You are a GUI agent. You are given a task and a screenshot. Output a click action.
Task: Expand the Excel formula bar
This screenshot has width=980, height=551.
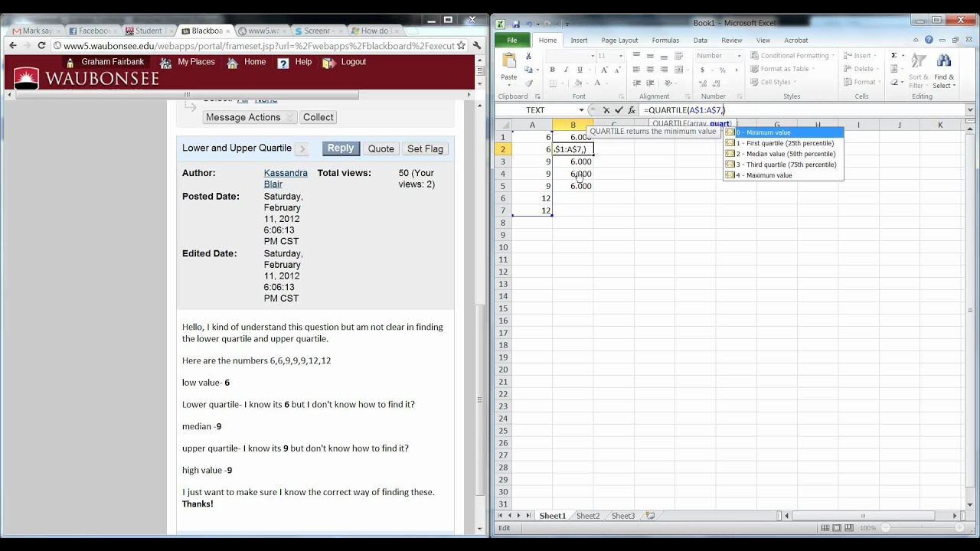point(970,110)
